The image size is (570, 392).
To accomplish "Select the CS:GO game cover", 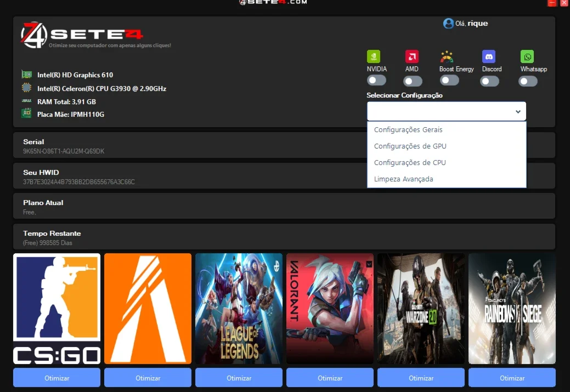I will tap(57, 309).
